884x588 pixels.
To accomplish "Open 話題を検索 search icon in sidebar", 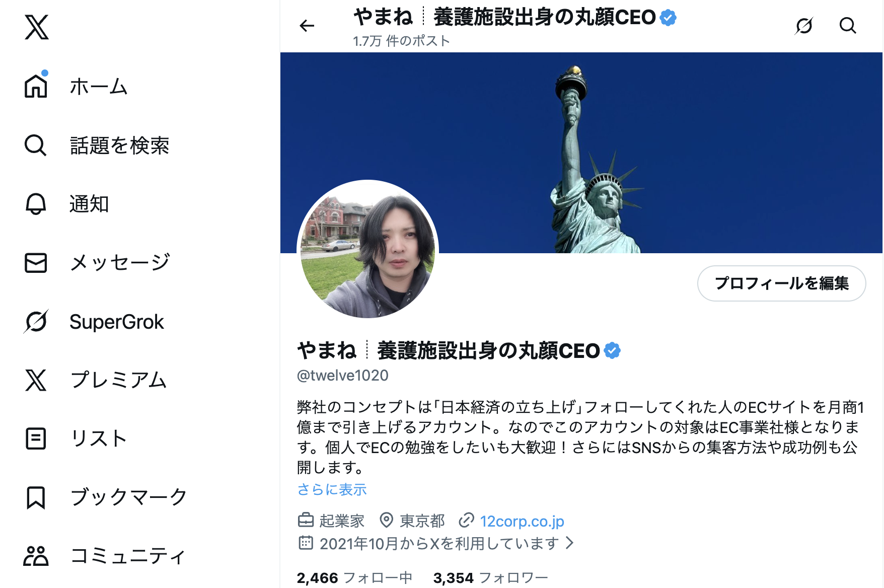I will tap(36, 145).
